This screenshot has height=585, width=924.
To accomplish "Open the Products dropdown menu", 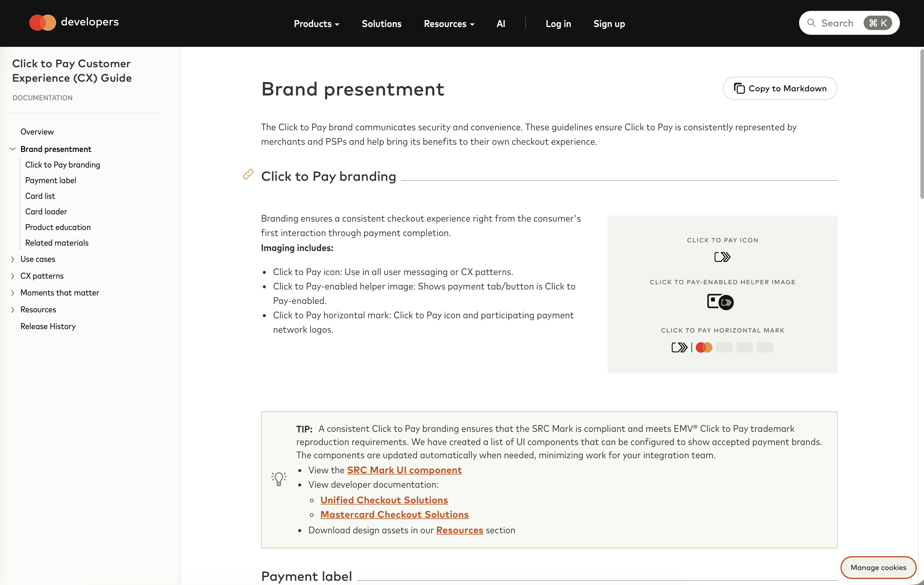I will pyautogui.click(x=316, y=24).
